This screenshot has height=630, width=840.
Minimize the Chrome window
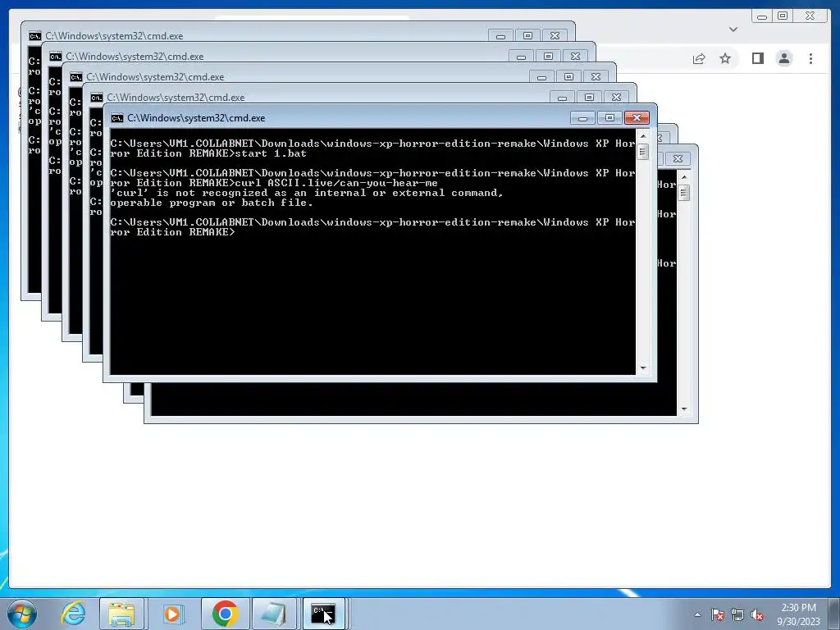tap(762, 16)
